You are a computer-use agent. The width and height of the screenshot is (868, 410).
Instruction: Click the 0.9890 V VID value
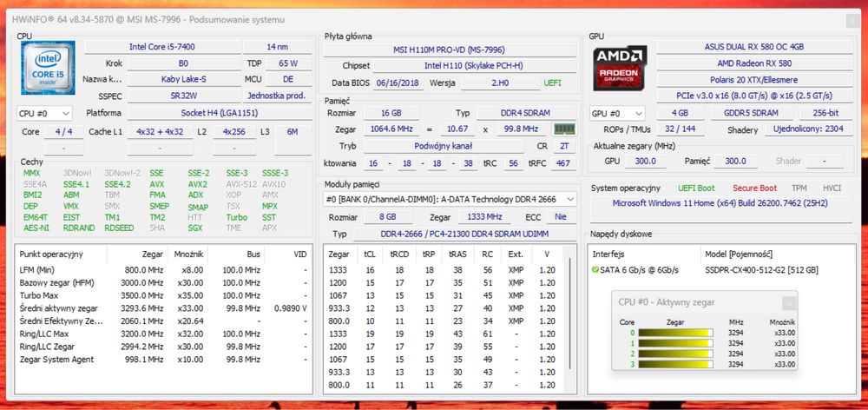point(290,308)
